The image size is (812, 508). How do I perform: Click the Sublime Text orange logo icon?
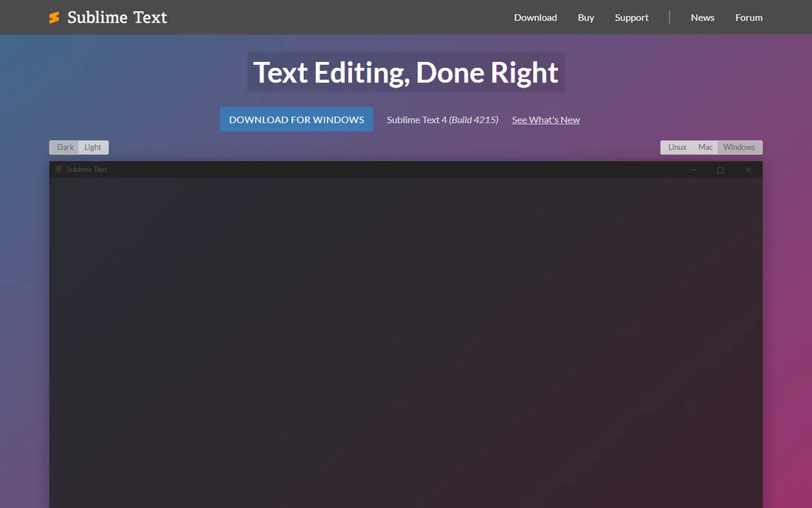point(54,18)
